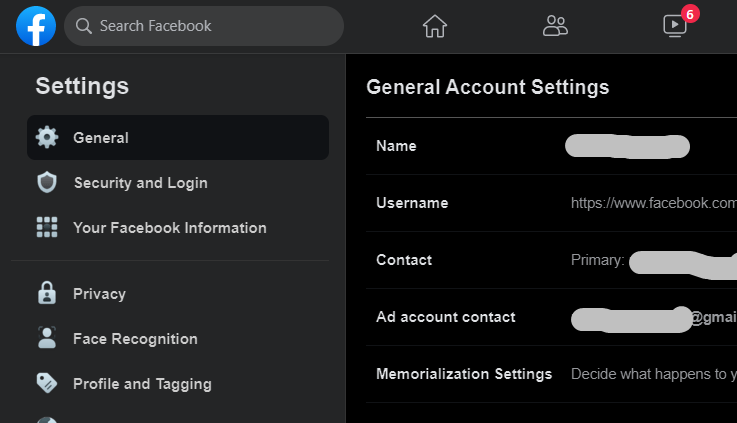
Task: Click the General gear icon
Action: point(47,138)
